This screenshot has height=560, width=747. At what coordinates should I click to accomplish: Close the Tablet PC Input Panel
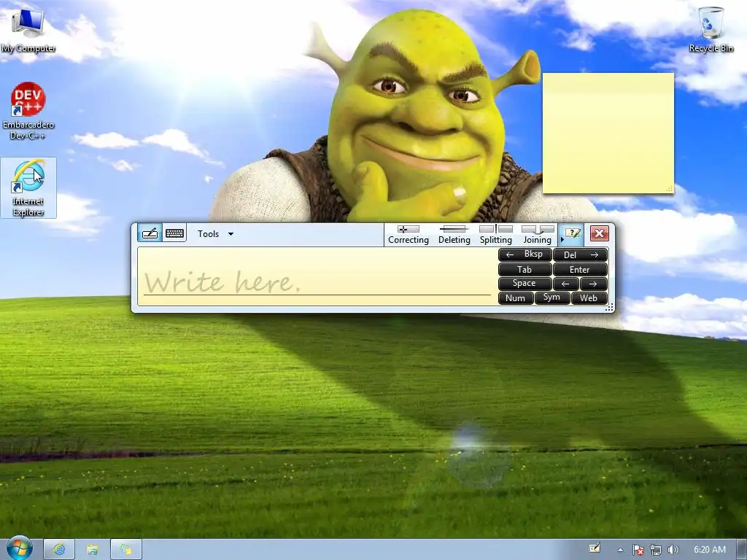pos(599,233)
